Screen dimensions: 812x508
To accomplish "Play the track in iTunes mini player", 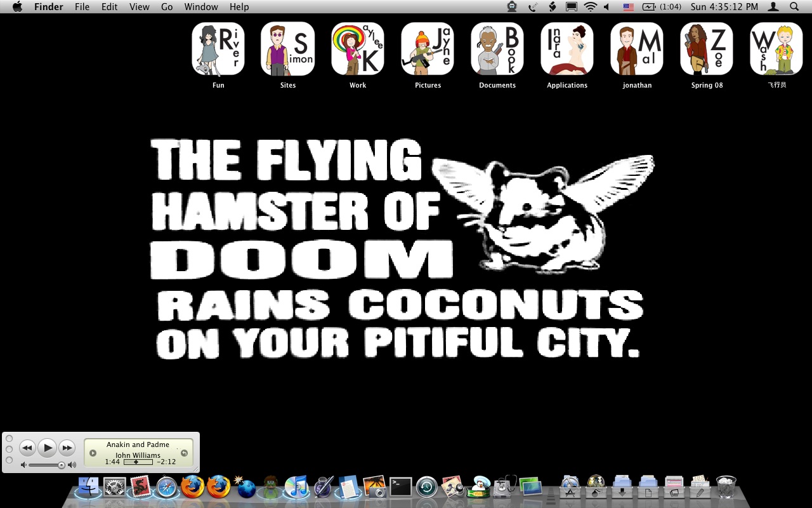I will tap(47, 448).
